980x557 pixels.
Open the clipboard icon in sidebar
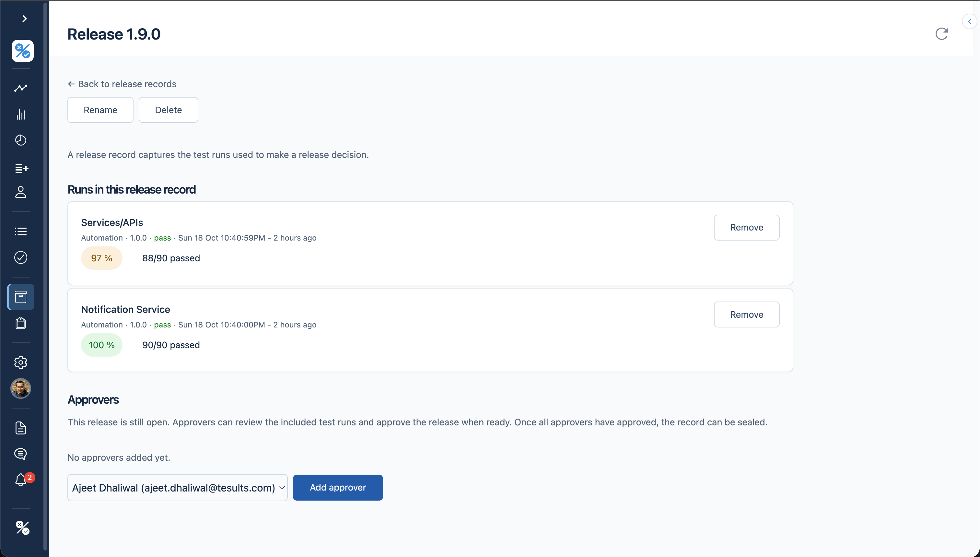click(21, 323)
